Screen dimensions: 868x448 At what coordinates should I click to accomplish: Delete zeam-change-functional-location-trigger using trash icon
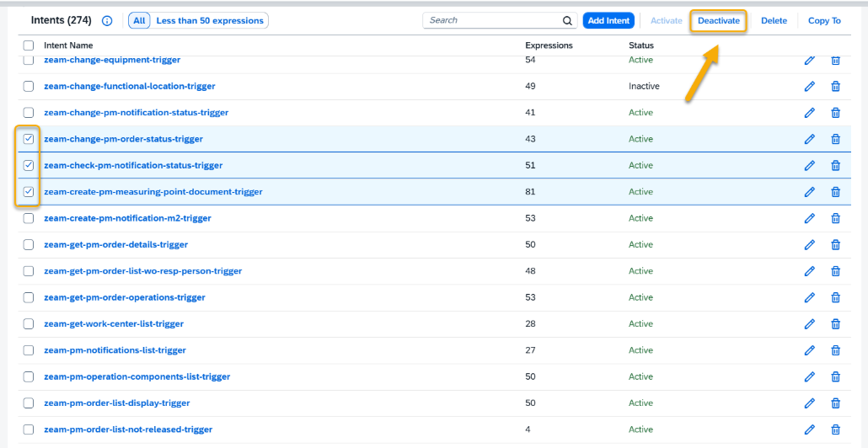coord(836,87)
